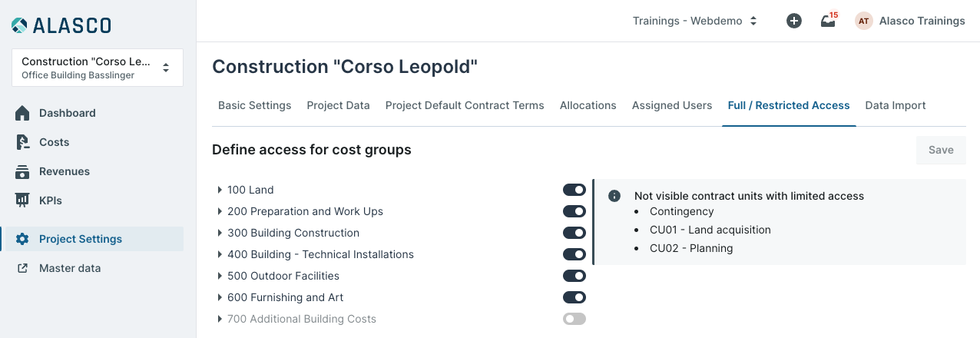This screenshot has height=338, width=980.
Task: Click the Revenues icon in sidebar
Action: (22, 171)
